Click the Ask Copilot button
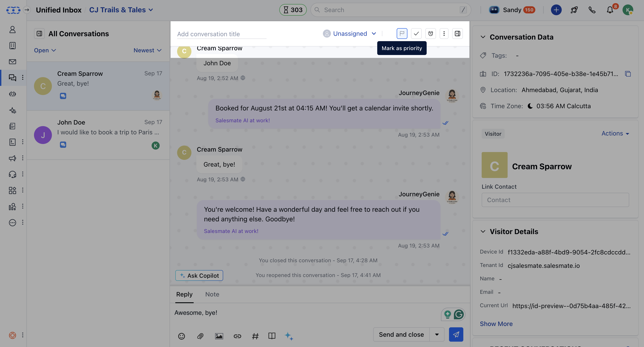The image size is (644, 347). pyautogui.click(x=199, y=275)
